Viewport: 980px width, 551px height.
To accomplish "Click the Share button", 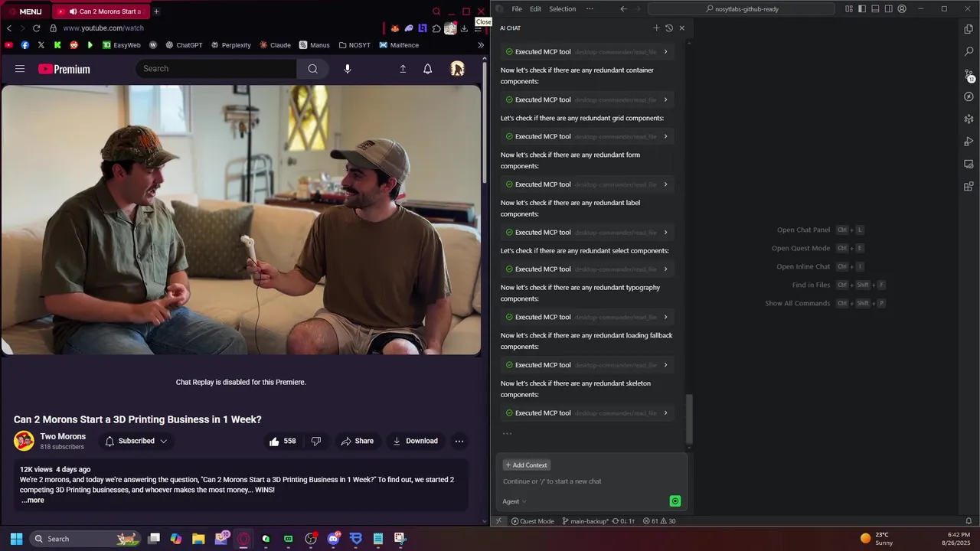I will coord(358,441).
